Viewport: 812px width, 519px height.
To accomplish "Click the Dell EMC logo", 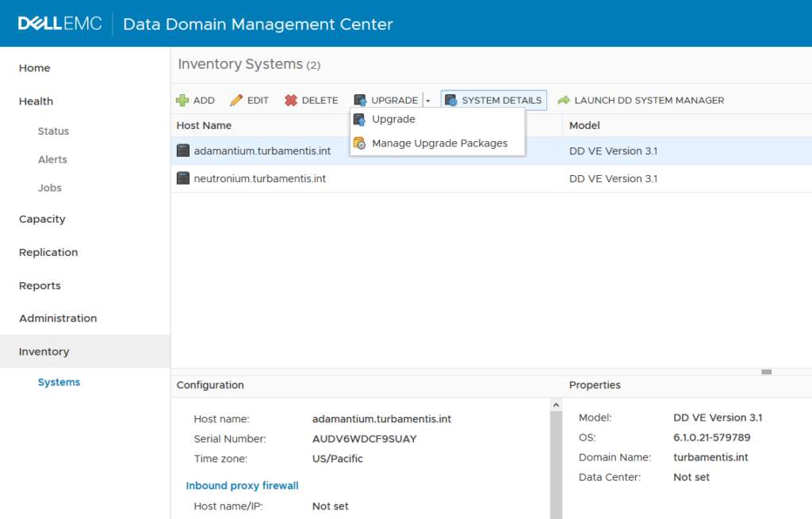I will click(61, 23).
